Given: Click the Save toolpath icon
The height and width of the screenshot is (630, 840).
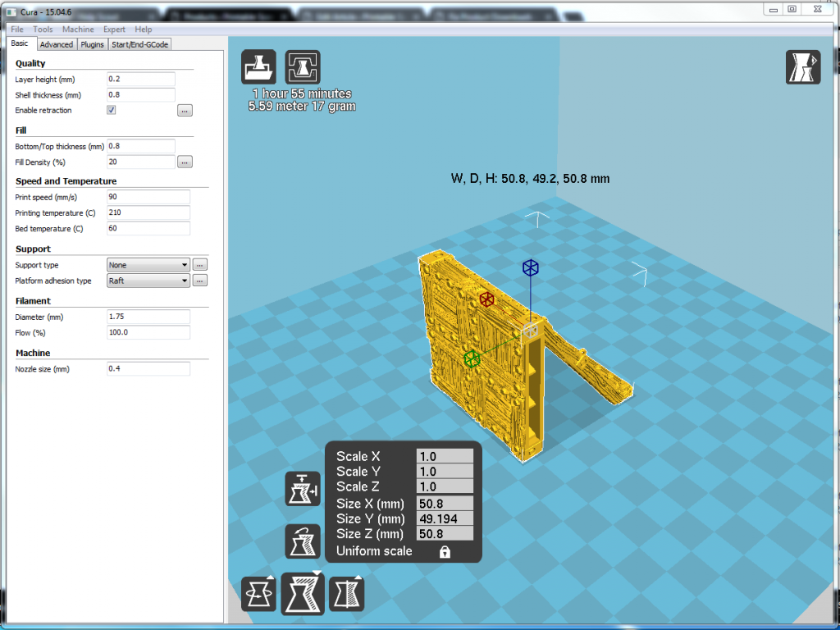Looking at the screenshot, I should tap(303, 67).
